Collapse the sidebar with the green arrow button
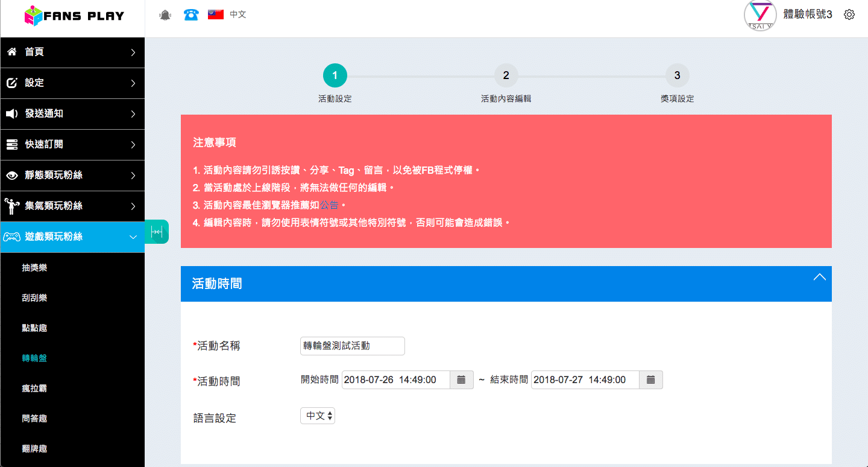868x467 pixels. [x=157, y=231]
